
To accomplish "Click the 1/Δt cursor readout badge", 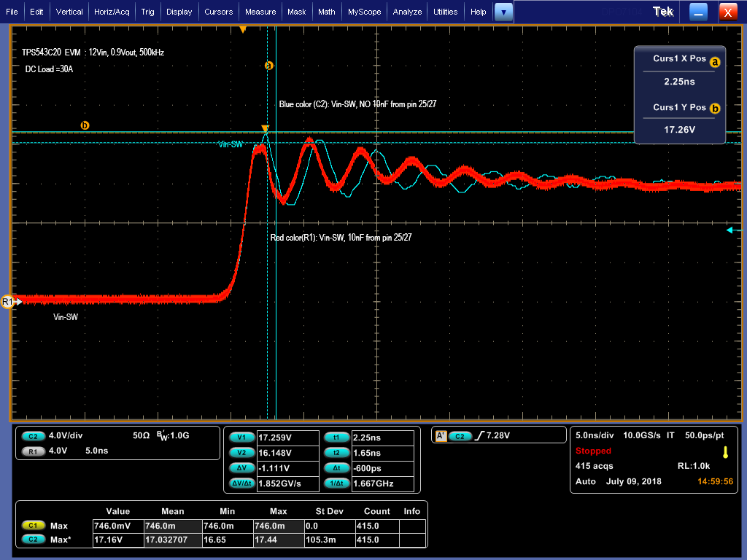I will pos(336,483).
